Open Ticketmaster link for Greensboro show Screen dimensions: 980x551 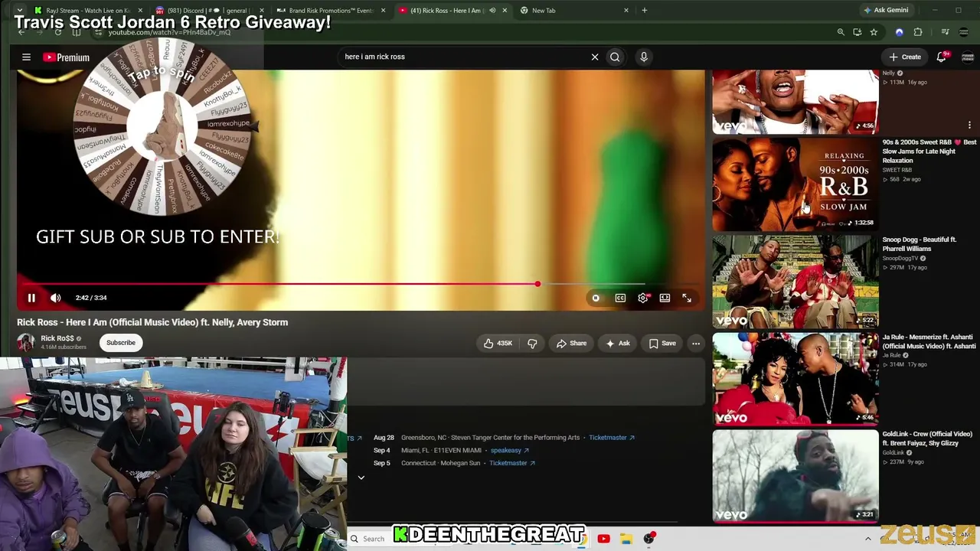pyautogui.click(x=612, y=438)
